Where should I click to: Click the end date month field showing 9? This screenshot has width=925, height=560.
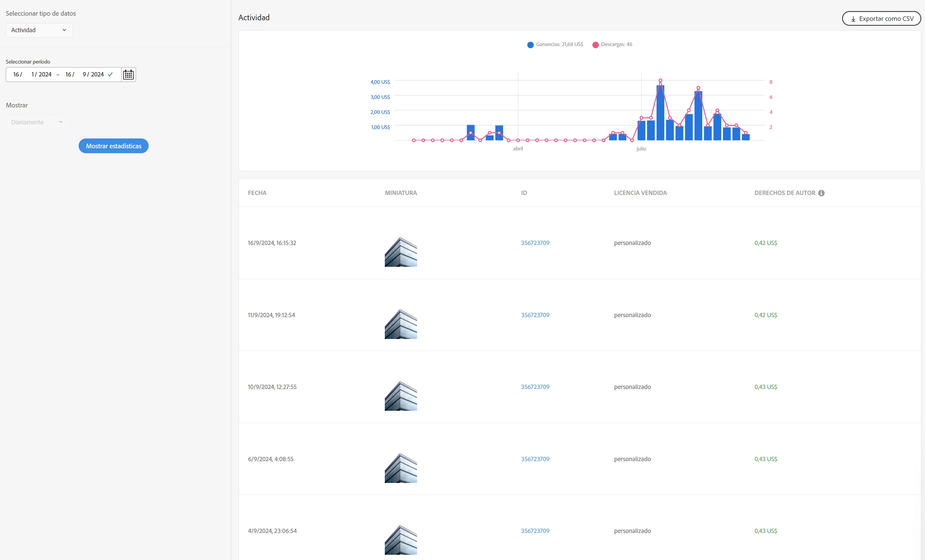coord(84,74)
